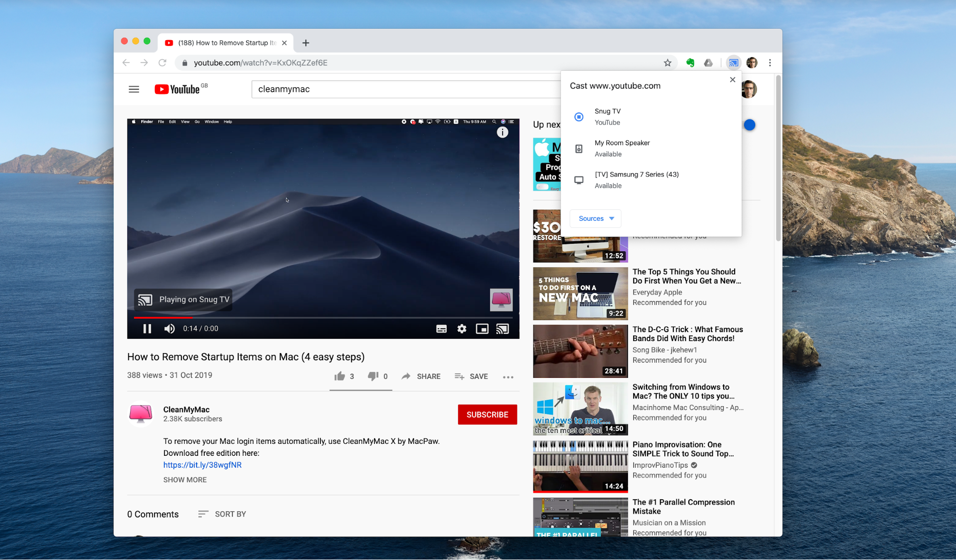The image size is (956, 560).
Task: Click the Chrome Cast extension icon
Action: point(733,62)
